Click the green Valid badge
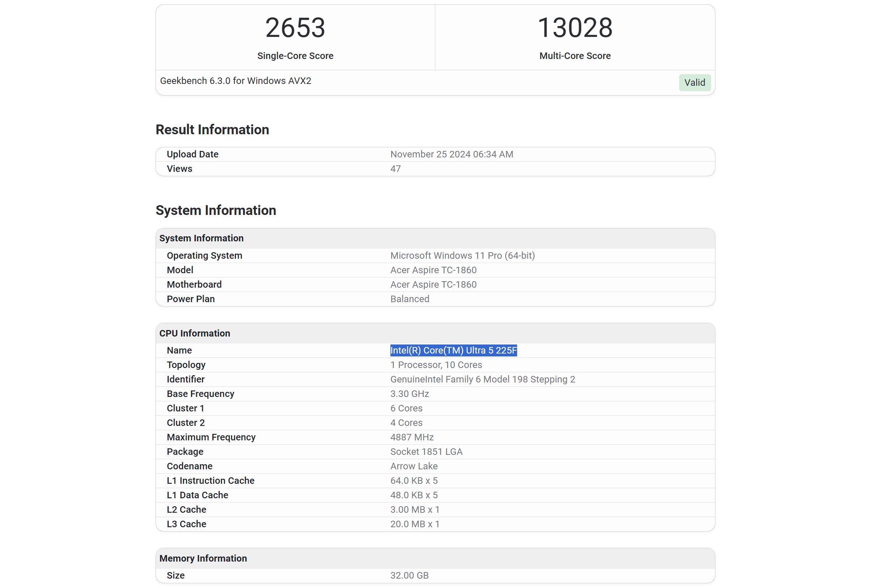Image resolution: width=871 pixels, height=588 pixels. [694, 83]
